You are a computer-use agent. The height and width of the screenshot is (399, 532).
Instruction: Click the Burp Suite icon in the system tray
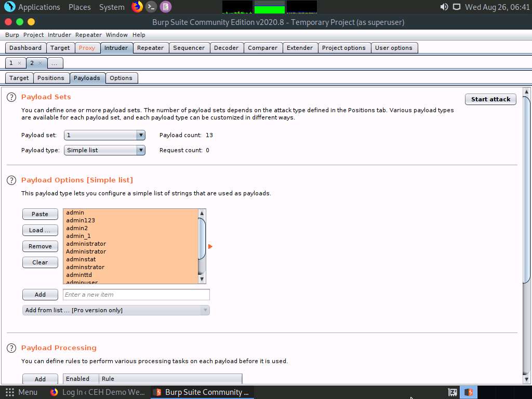click(x=468, y=392)
